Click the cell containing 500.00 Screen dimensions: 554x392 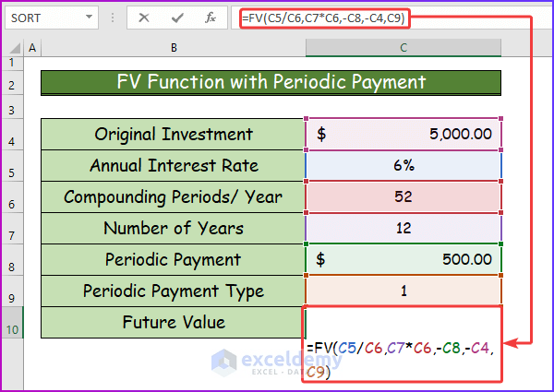pyautogui.click(x=403, y=260)
